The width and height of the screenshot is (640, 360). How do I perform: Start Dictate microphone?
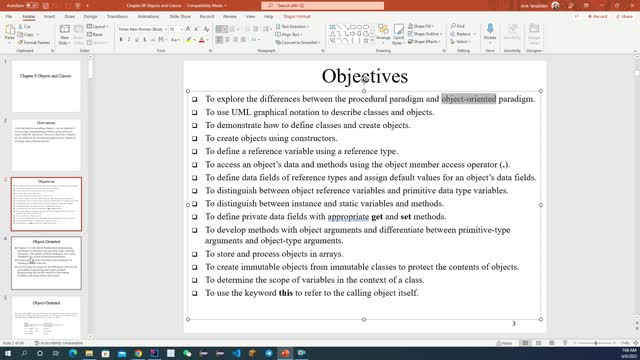pos(490,32)
